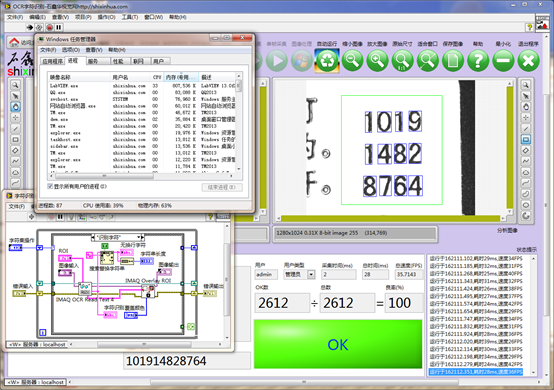Select the rectangle ROI tool in right palette
This screenshot has width=554, height=390.
tap(526, 140)
